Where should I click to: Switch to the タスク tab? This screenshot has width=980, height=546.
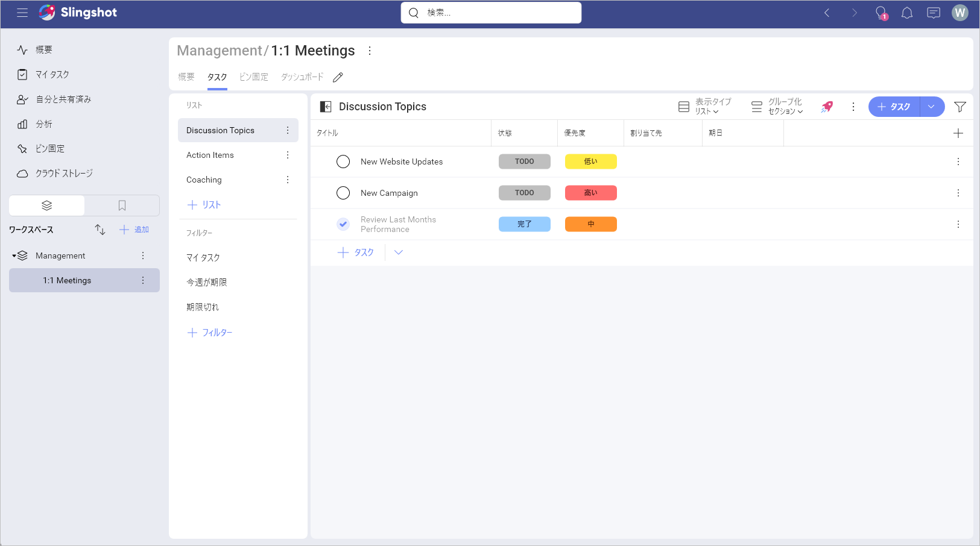[217, 77]
